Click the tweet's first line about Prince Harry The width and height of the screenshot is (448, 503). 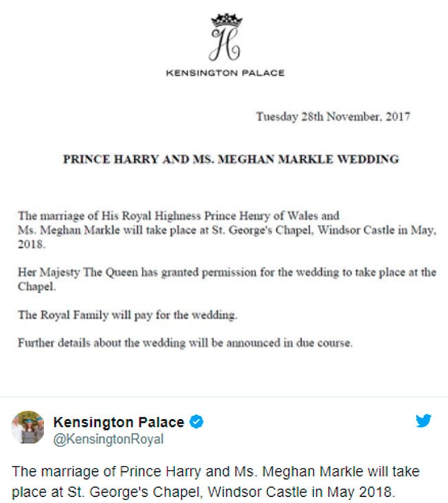pyautogui.click(x=216, y=471)
